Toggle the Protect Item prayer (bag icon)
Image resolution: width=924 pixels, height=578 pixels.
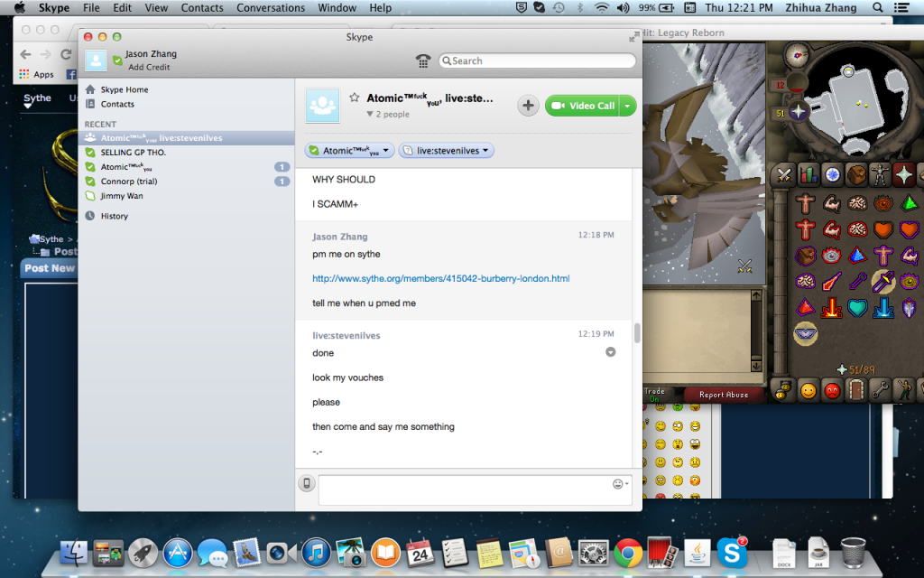click(806, 256)
